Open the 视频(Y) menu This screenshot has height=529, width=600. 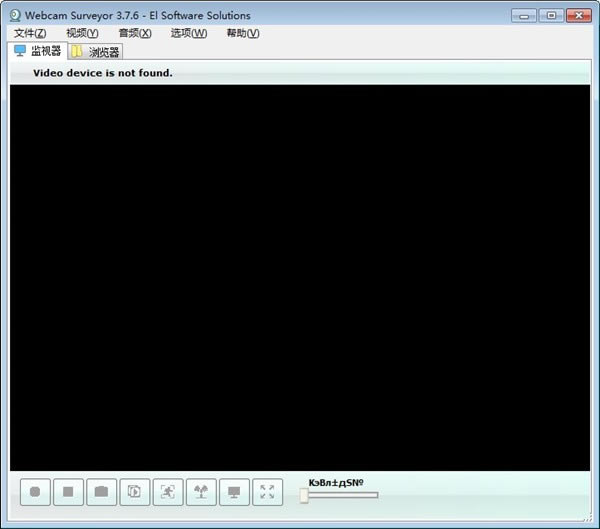82,33
